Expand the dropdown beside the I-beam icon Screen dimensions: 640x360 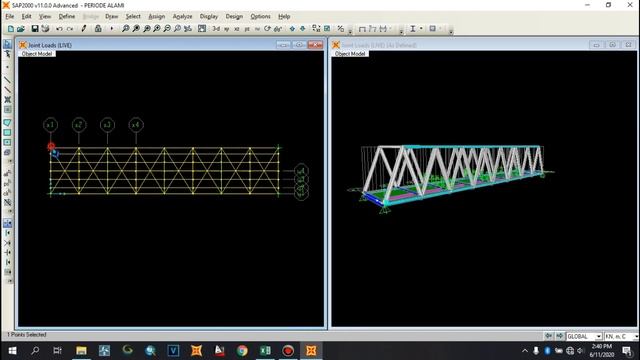point(421,29)
